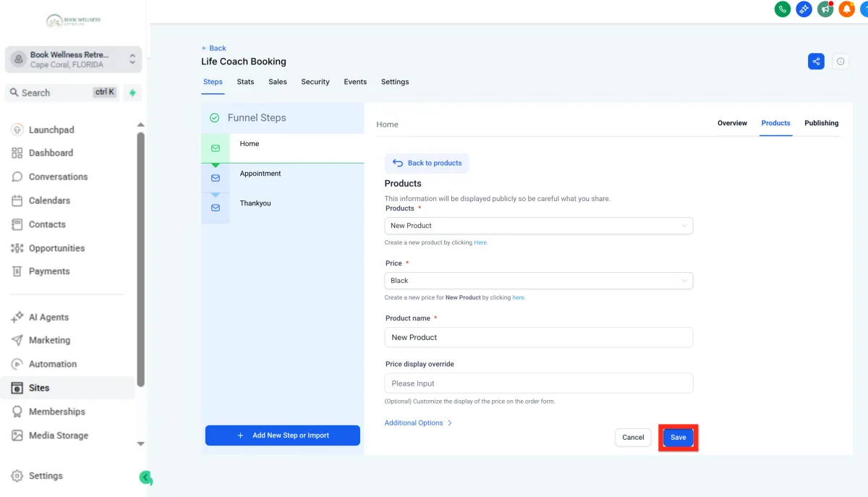Click the Book Wellness logo
The height and width of the screenshot is (497, 868).
pyautogui.click(x=72, y=21)
